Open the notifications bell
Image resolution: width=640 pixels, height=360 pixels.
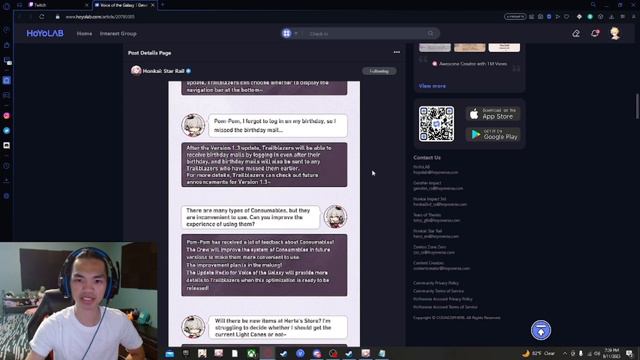tap(595, 33)
